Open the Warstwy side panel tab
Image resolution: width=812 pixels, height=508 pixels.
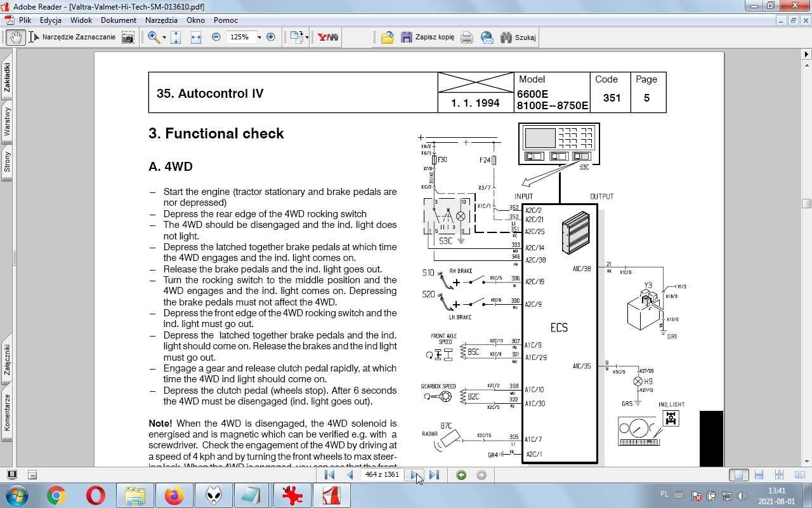click(7, 121)
